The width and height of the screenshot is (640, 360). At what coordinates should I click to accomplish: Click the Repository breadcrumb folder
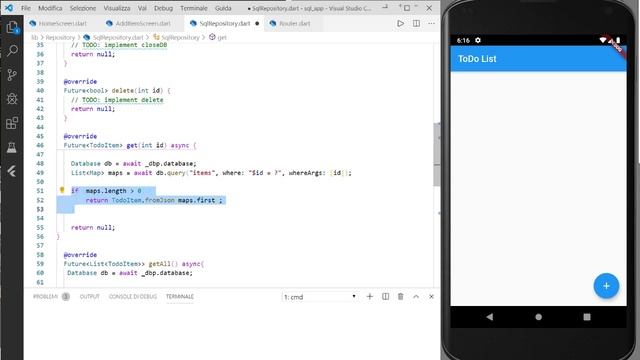coord(60,38)
